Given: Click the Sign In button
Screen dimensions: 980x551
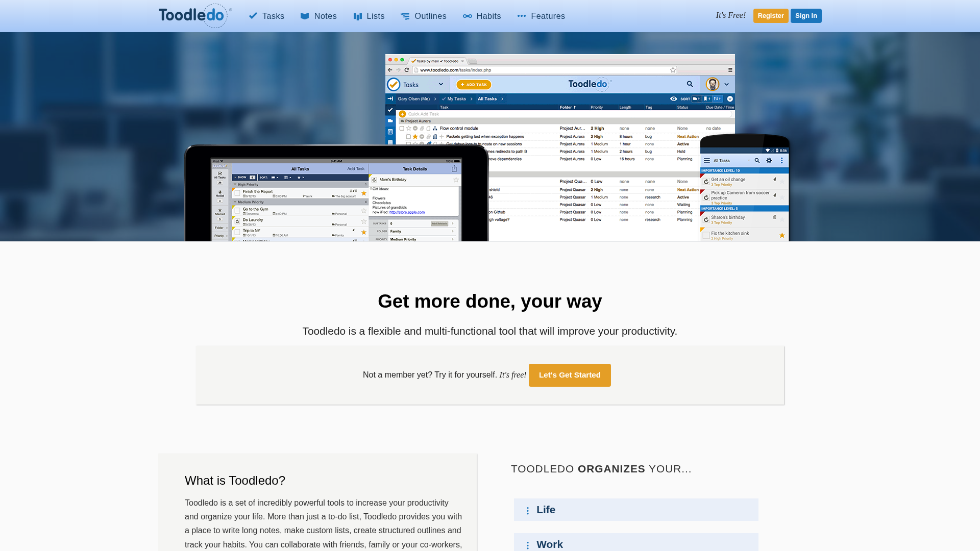Looking at the screenshot, I should click(806, 16).
